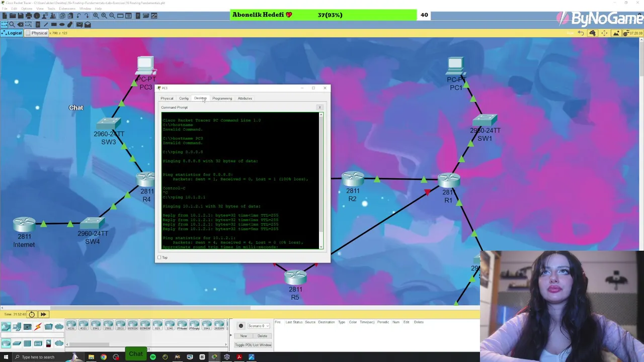The width and height of the screenshot is (644, 362).
Task: Create a new file with the New toolbar icon
Action: coord(5,16)
